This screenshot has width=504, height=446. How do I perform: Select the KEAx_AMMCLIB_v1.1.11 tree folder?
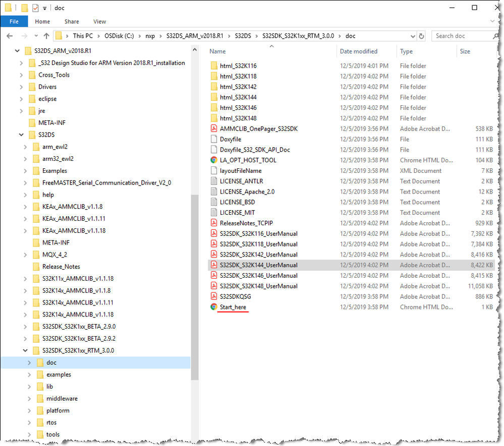[x=74, y=219]
